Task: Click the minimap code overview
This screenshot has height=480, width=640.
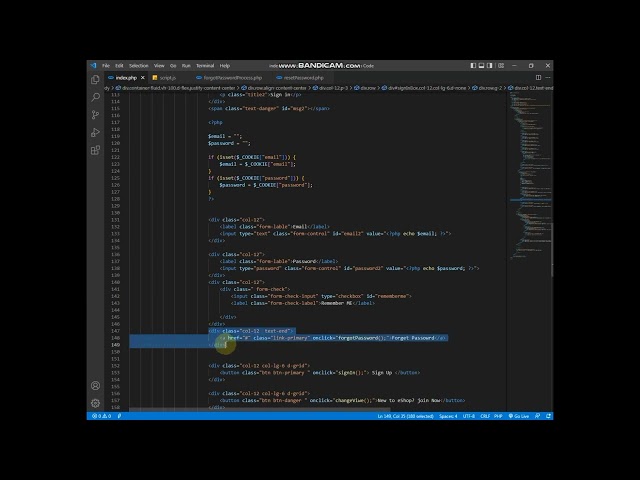Action: [530, 176]
